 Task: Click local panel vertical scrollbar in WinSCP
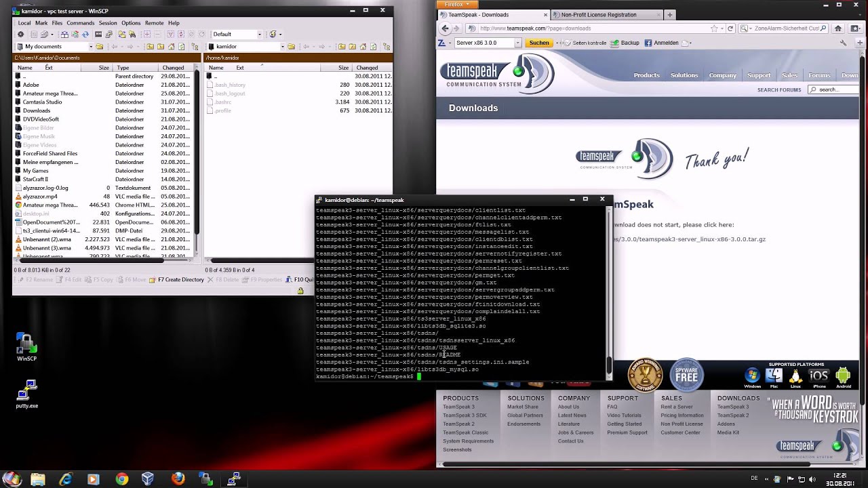(x=197, y=163)
